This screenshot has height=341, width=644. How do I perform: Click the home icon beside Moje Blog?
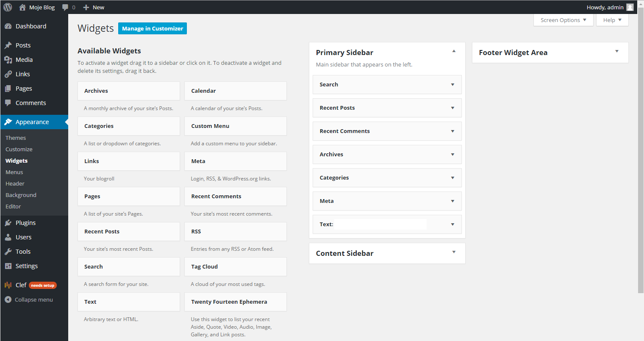tap(22, 7)
